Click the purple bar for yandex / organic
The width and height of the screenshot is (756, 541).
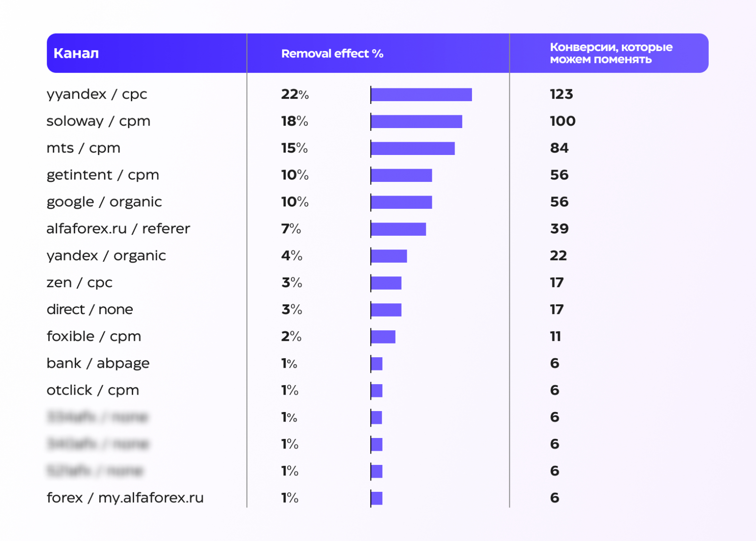389,256
